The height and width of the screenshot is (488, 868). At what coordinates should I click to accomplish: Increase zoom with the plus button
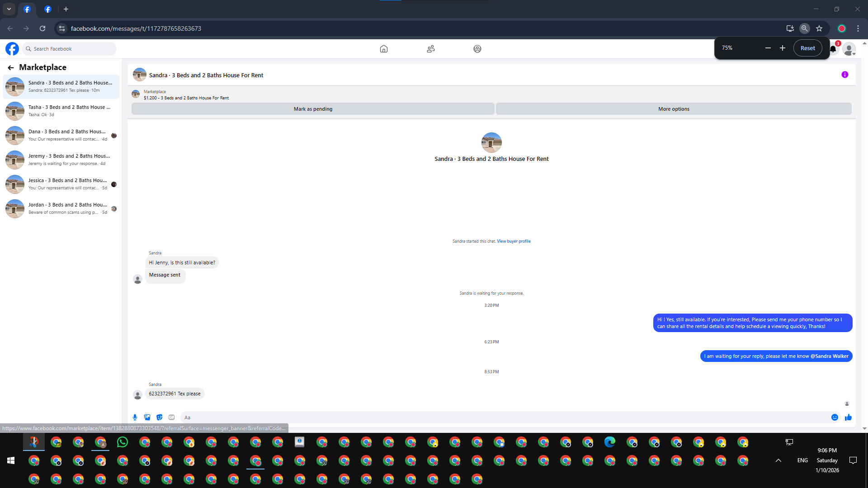[x=783, y=48]
